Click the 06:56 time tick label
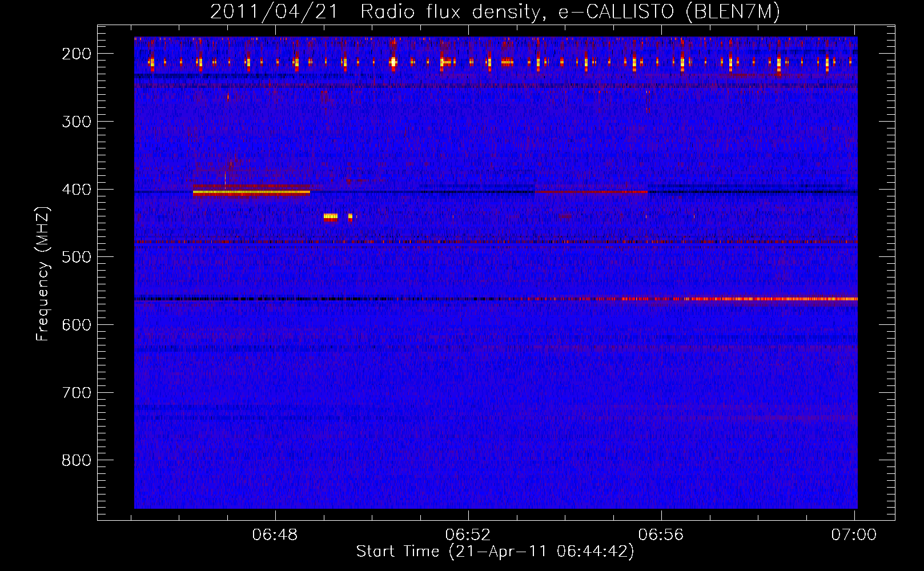Viewport: 924px width, 571px height. 661,535
